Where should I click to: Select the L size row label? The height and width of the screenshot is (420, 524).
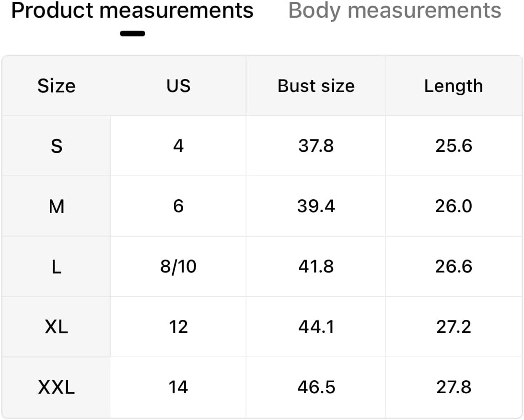point(57,267)
